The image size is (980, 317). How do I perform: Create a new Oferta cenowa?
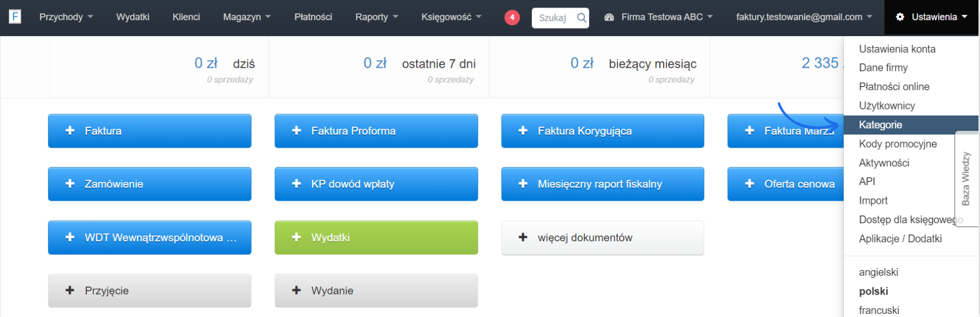pyautogui.click(x=786, y=184)
